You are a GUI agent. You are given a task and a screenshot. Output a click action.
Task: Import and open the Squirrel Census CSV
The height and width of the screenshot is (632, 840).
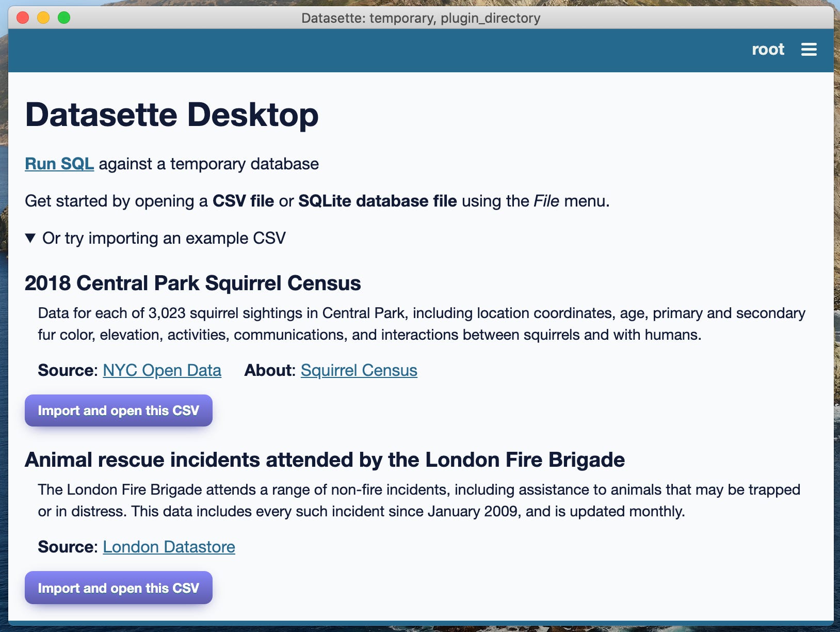click(x=118, y=410)
